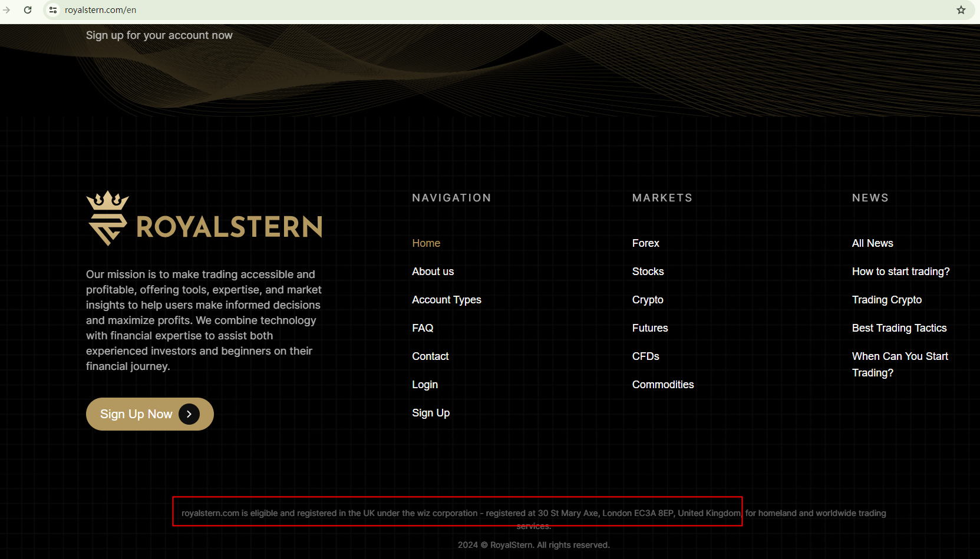Bookmark this page with the star icon

tap(961, 10)
